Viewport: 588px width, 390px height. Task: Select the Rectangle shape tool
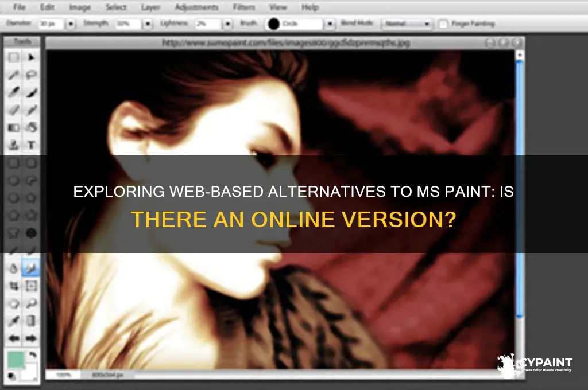pos(14,163)
